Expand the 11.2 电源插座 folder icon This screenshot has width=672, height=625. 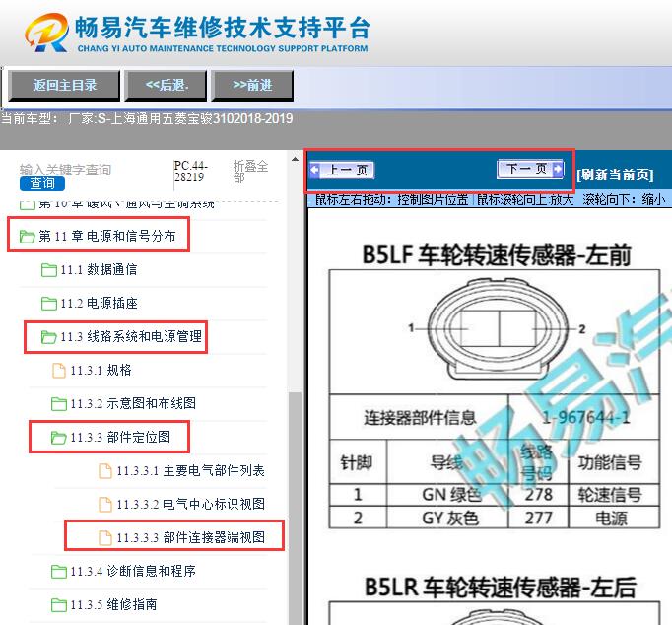tap(49, 304)
